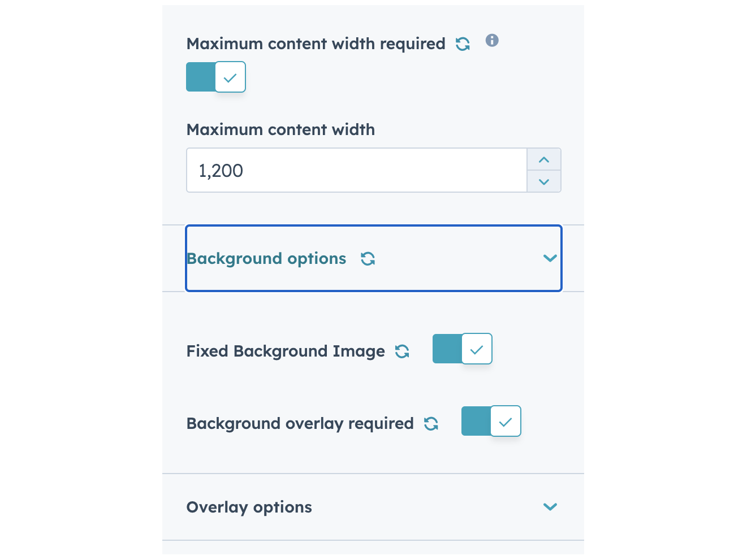Image resolution: width=747 pixels, height=560 pixels.
Task: Click the reset icon next to Background overlay required
Action: pos(431,423)
